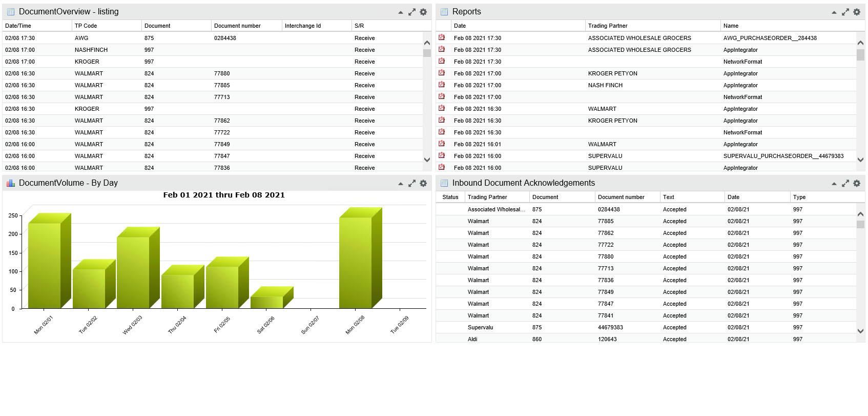Collapse the Inbound Document Acknowledgements panel
Screen dimensions: 868x416
834,184
